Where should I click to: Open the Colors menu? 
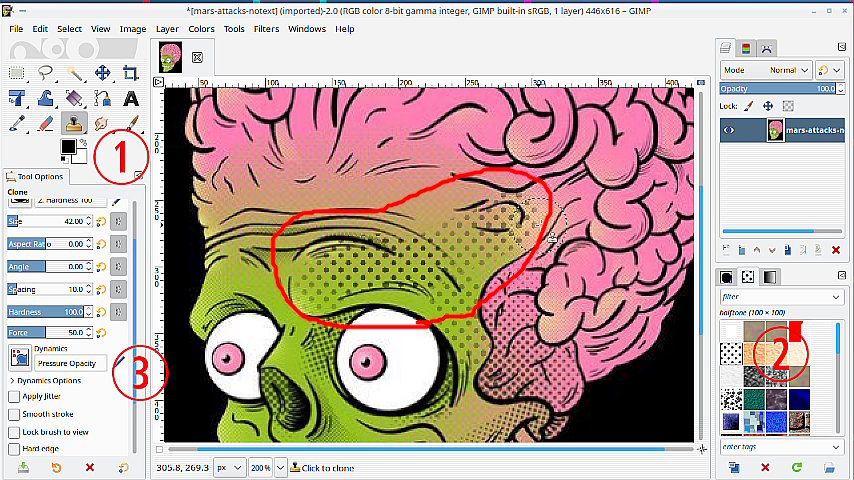(x=201, y=29)
